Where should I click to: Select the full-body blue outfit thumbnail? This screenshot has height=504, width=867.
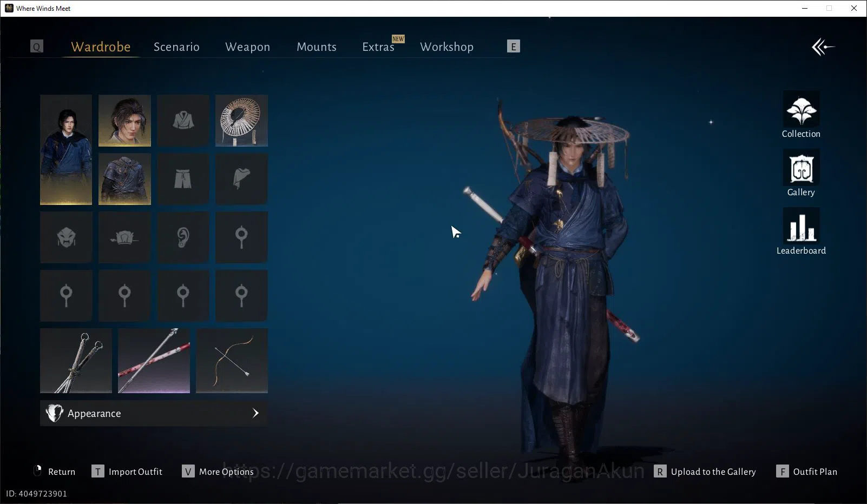click(66, 150)
